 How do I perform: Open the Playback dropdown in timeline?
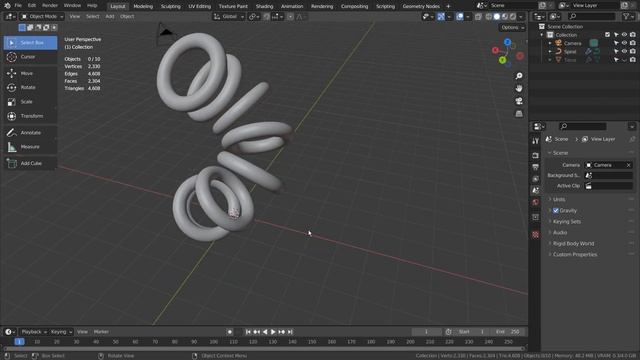pos(34,332)
